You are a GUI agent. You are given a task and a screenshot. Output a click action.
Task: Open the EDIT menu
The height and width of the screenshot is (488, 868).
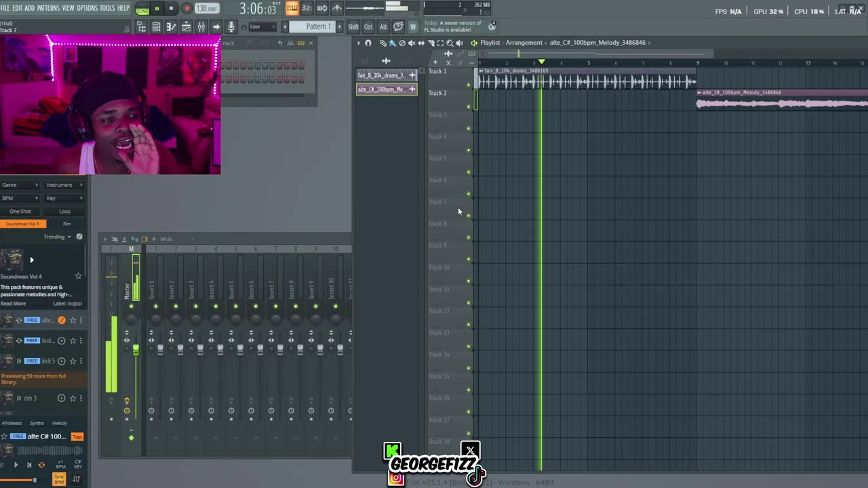(18, 8)
